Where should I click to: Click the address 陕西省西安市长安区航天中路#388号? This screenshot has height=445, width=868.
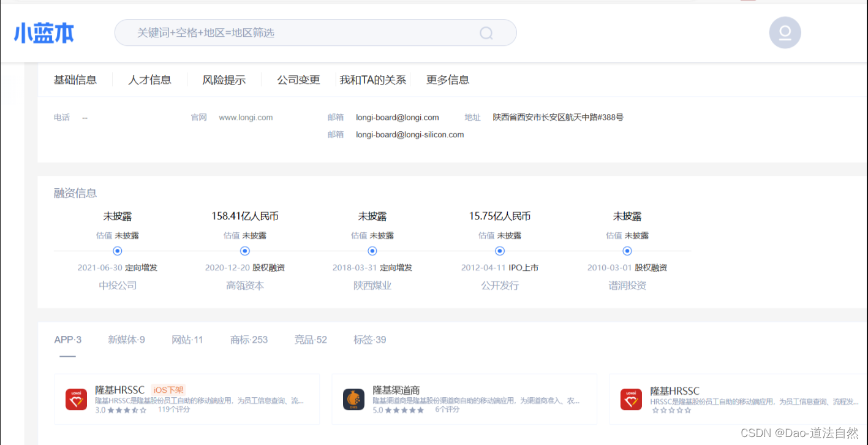[558, 118]
